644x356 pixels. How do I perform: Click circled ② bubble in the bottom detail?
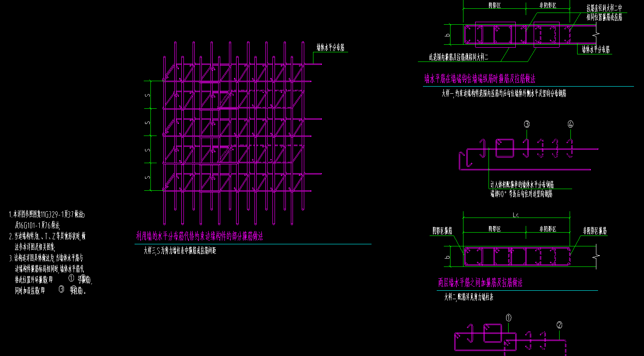point(560,325)
